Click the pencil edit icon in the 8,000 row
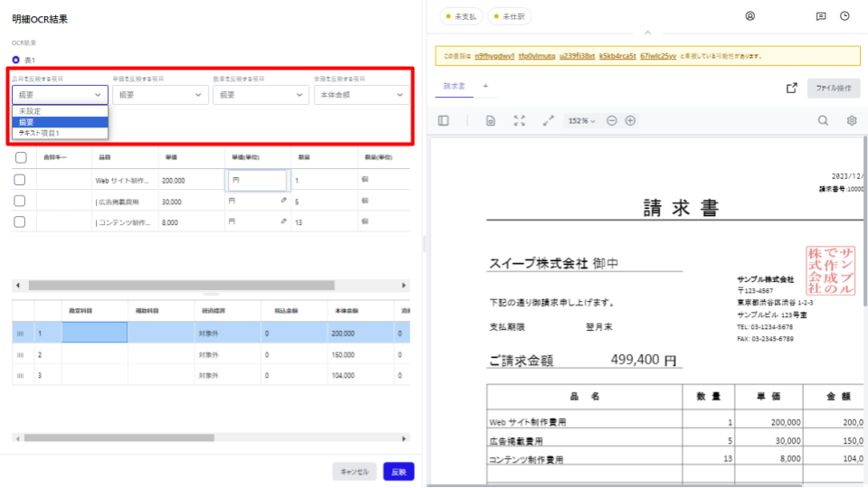Viewport: 868px width, 488px height. click(283, 221)
